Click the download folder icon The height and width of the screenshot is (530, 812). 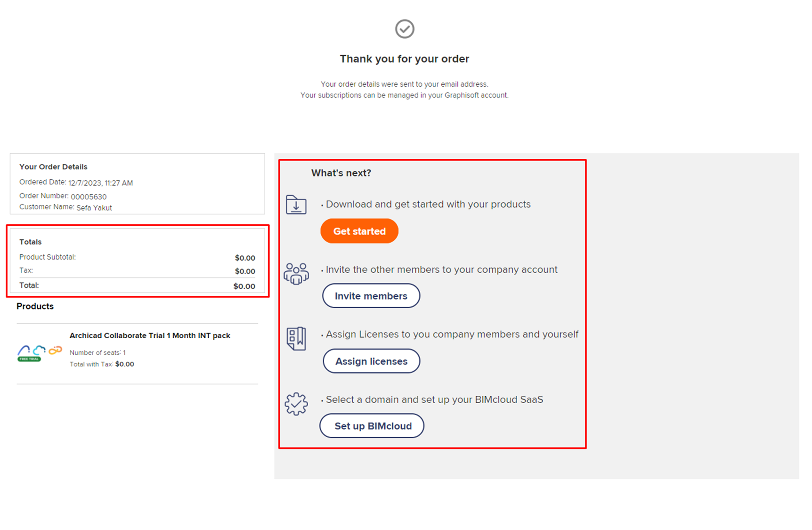coord(296,205)
